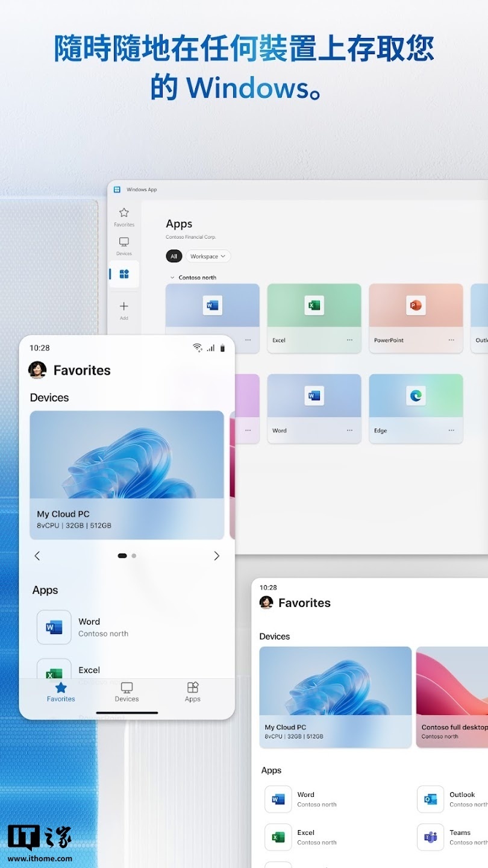The image size is (488, 868).
Task: Click 8vCPU specs text on phone card
Action: pyautogui.click(x=74, y=526)
